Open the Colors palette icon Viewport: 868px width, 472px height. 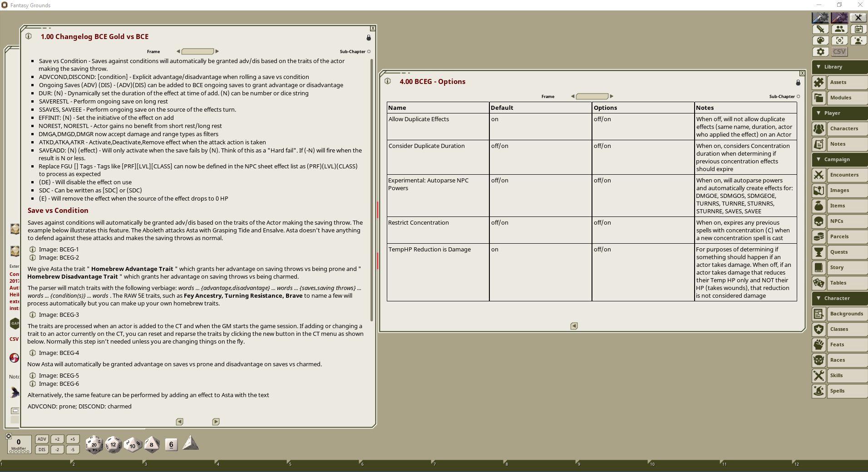click(x=820, y=40)
